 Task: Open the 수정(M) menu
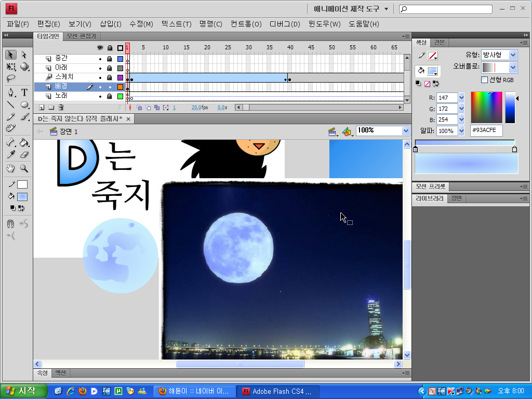(x=141, y=24)
